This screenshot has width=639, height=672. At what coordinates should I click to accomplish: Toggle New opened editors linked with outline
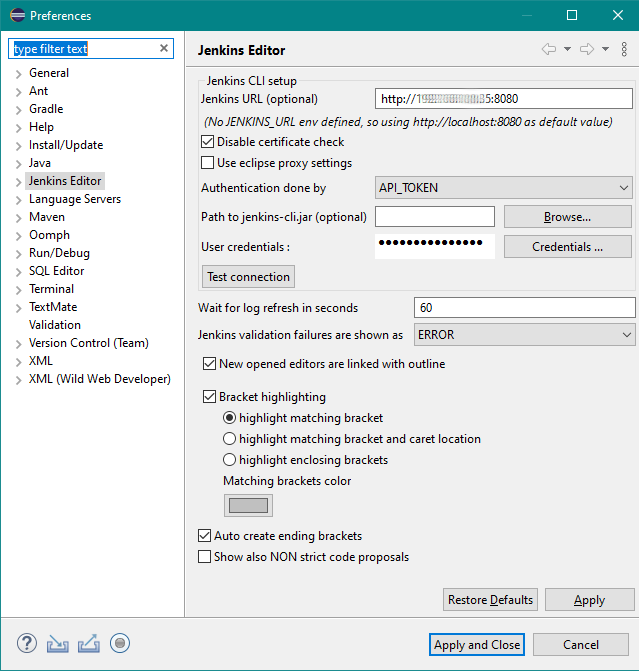coord(209,363)
